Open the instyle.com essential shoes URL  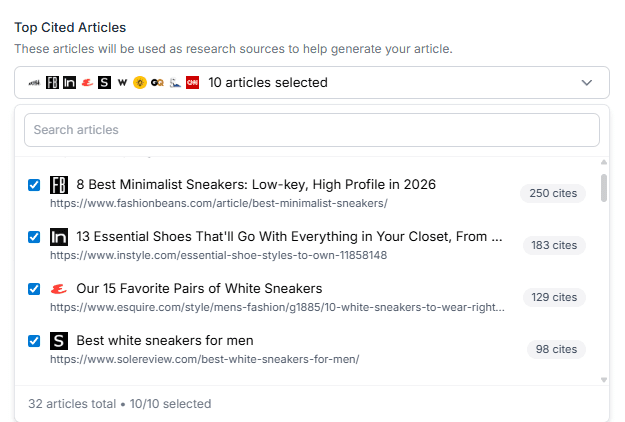[x=218, y=255]
